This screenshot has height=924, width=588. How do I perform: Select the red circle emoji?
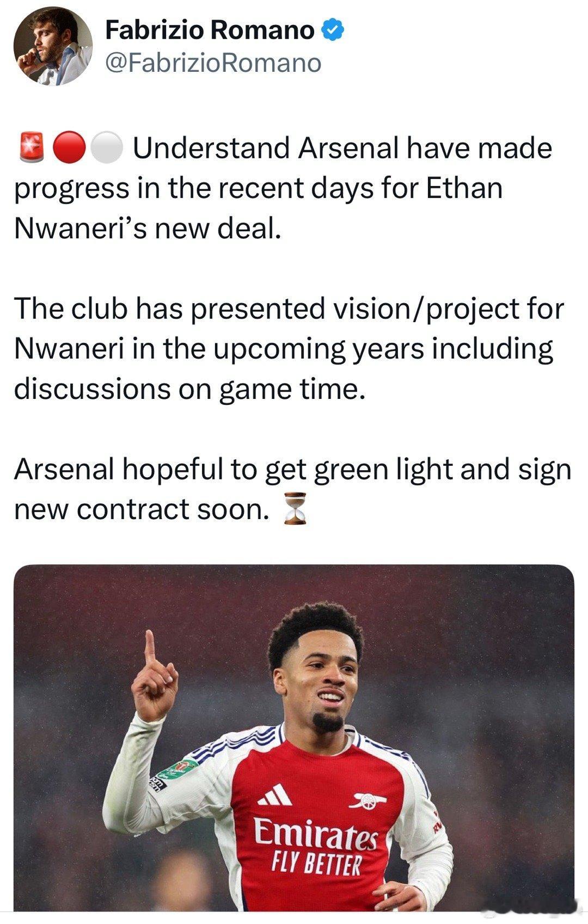(x=69, y=148)
